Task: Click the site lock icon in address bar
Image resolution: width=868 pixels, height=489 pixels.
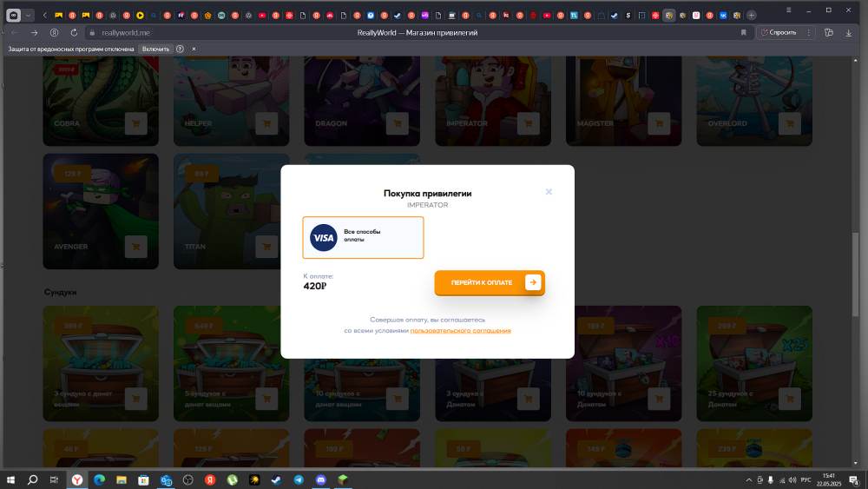Action: pos(93,33)
